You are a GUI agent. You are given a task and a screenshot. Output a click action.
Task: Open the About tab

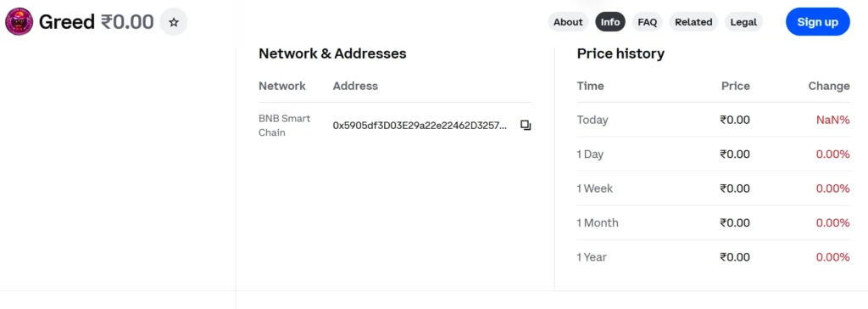click(x=568, y=22)
